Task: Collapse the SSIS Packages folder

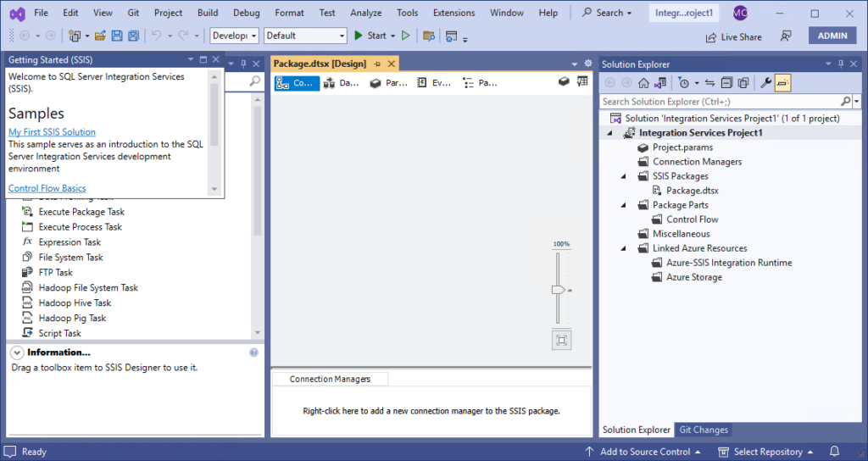Action: pos(623,176)
